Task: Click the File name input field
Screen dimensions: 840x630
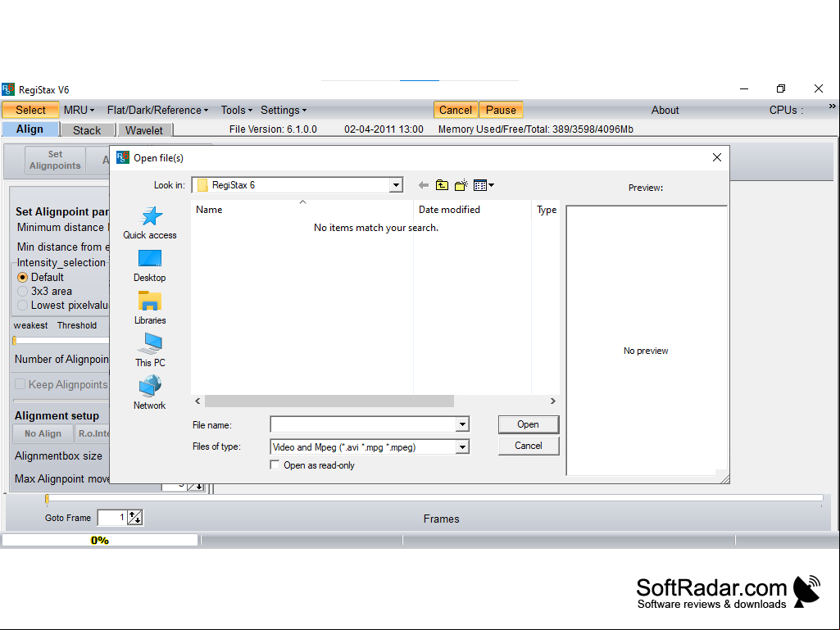Action: [363, 425]
